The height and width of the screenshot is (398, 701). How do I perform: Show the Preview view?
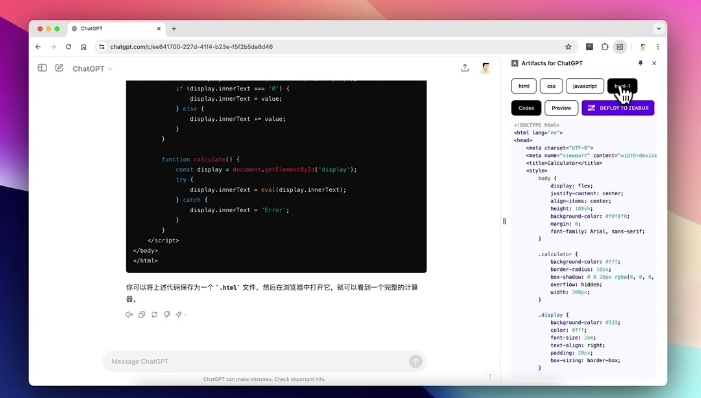(x=561, y=108)
